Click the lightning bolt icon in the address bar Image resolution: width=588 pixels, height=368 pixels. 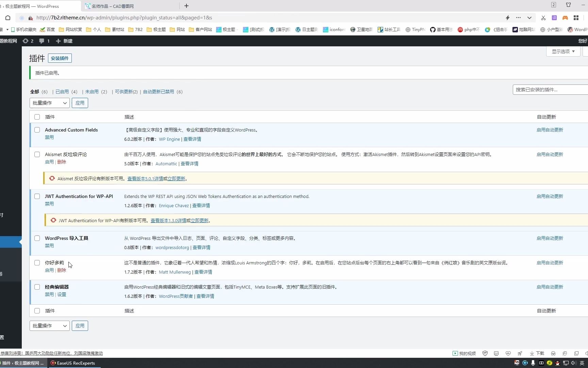click(507, 18)
